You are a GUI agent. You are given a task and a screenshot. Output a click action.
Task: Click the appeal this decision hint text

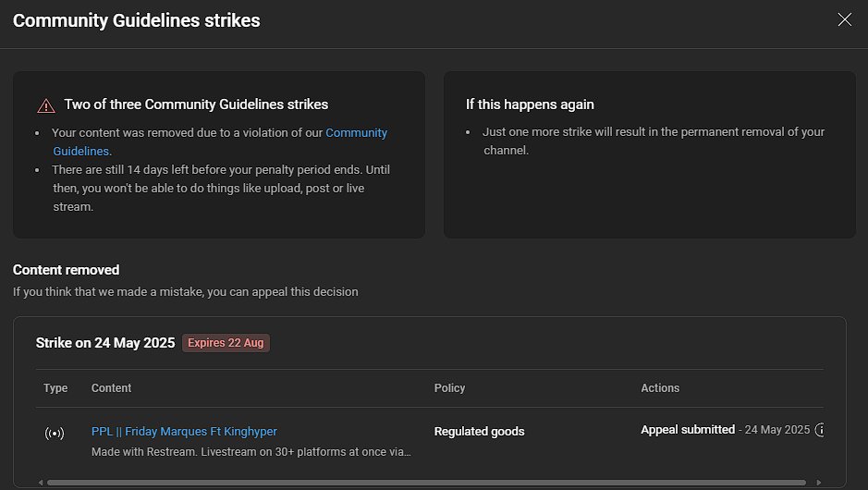186,292
